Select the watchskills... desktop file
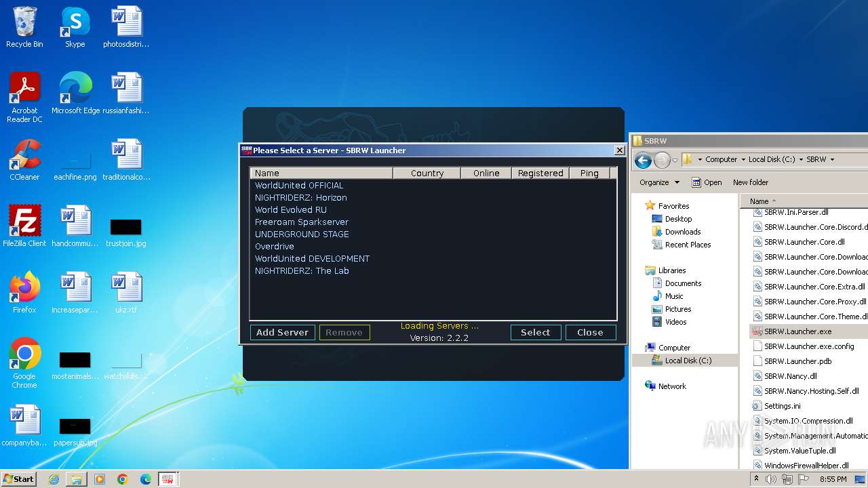Screen dimensions: 868x488 coord(126,365)
